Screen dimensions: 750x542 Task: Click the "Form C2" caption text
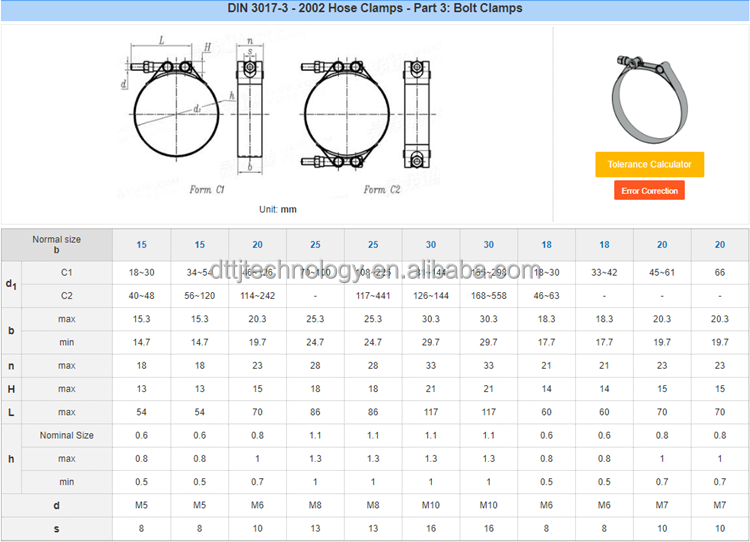381,189
